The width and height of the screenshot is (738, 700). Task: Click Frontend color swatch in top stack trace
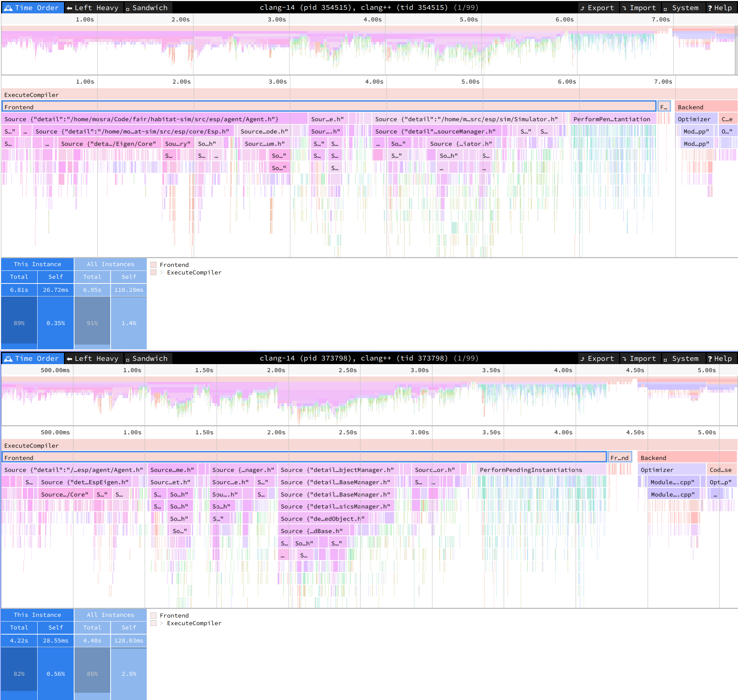click(153, 265)
